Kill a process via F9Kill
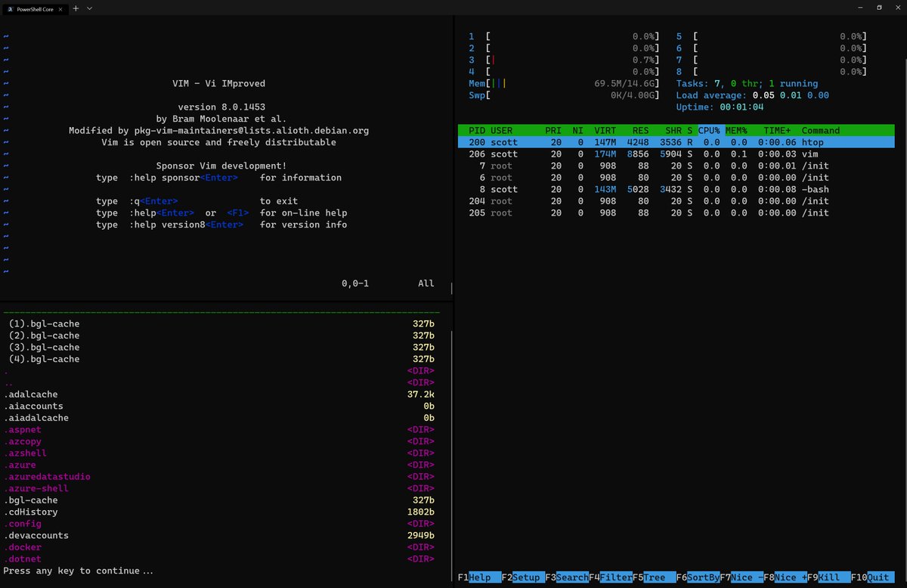 tap(828, 577)
